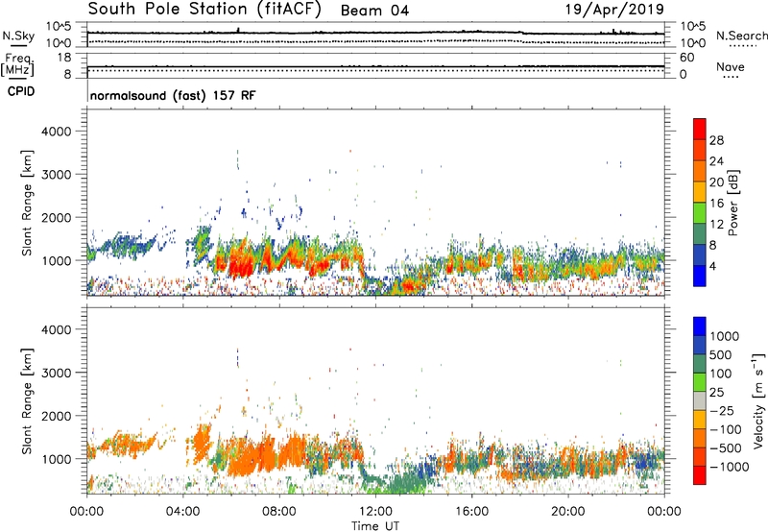The image size is (768, 532).
Task: Click the gray segment of the velocity colorbar
Action: 700,400
